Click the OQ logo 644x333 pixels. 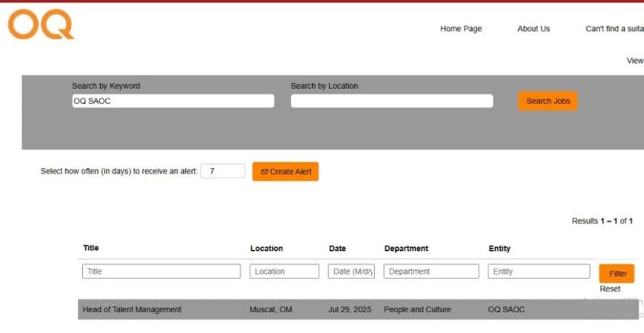[41, 24]
